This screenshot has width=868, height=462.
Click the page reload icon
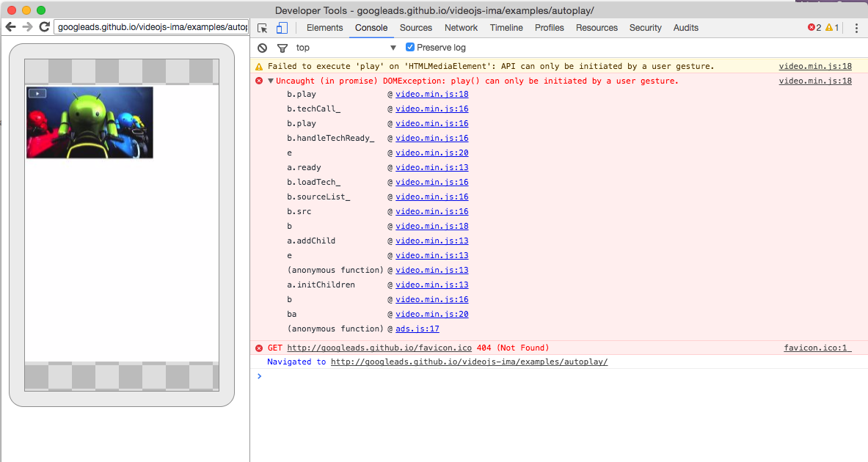click(44, 26)
